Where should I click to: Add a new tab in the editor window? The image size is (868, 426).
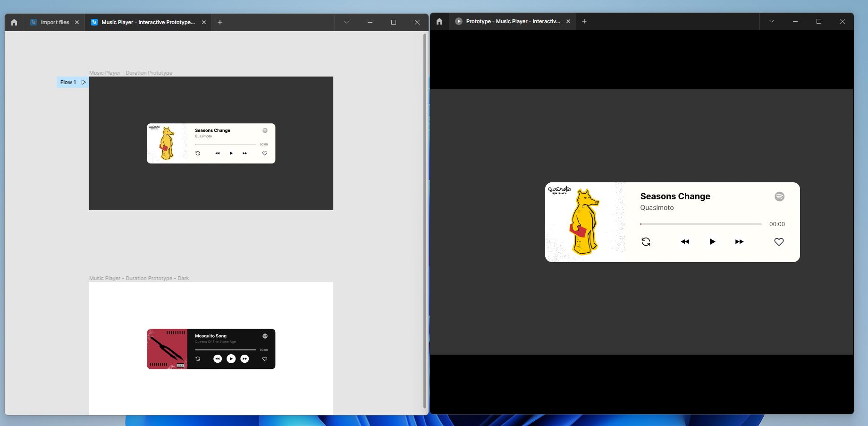coord(220,22)
